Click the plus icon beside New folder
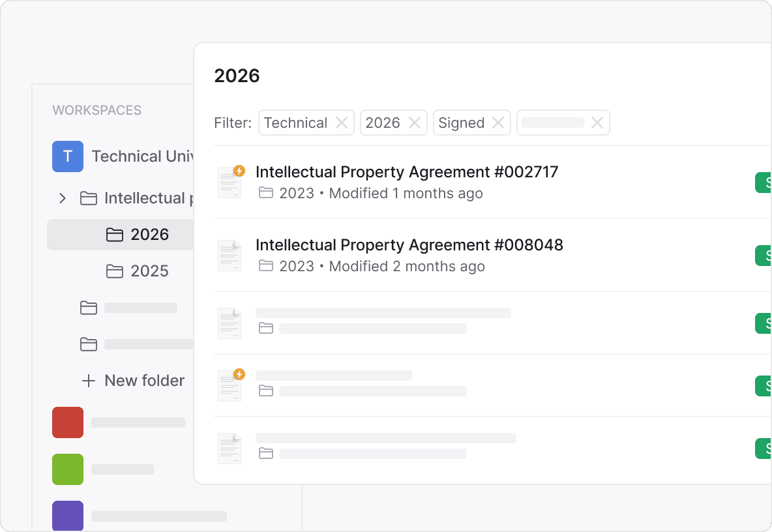Viewport: 772px width, 532px height. (89, 381)
